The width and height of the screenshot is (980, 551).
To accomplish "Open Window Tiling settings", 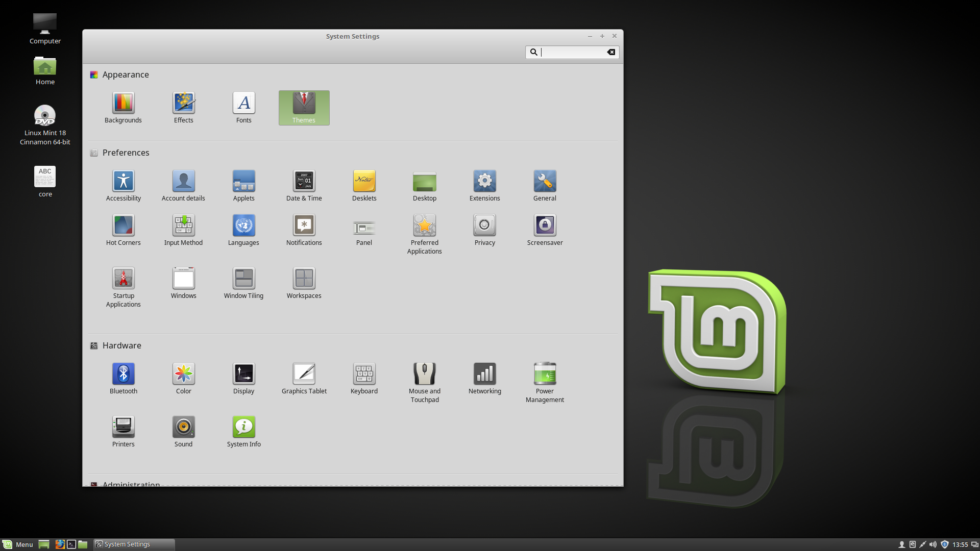I will click(x=243, y=283).
